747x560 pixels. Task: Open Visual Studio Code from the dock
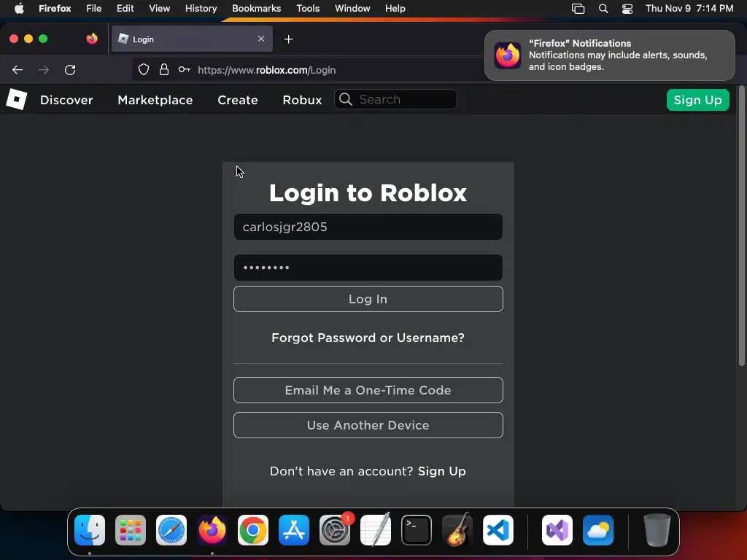(x=498, y=530)
